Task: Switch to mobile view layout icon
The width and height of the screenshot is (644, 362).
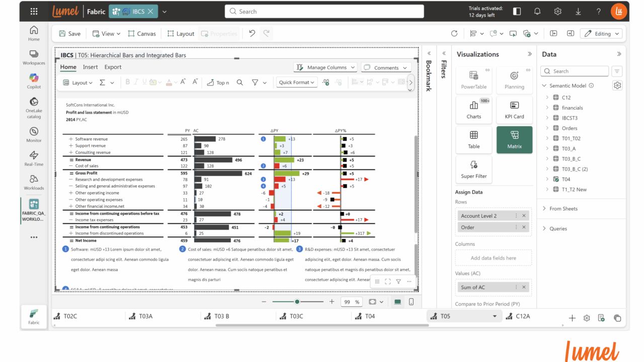Action: pos(411,302)
